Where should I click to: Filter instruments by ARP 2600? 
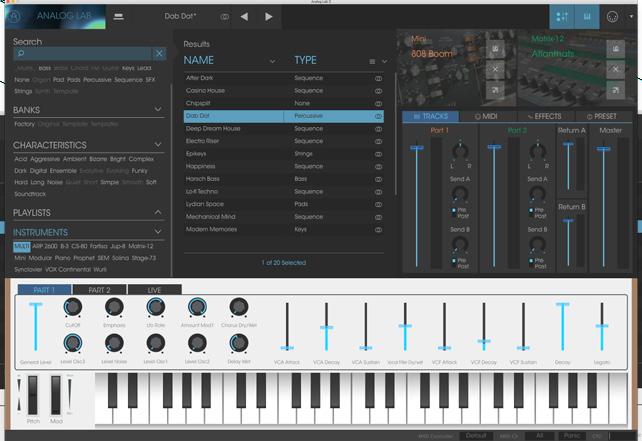pos(45,246)
